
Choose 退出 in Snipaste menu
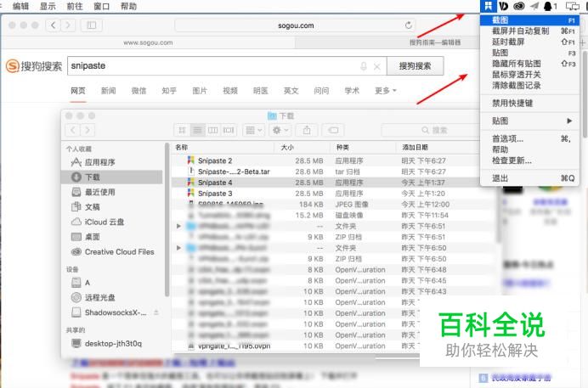point(529,178)
